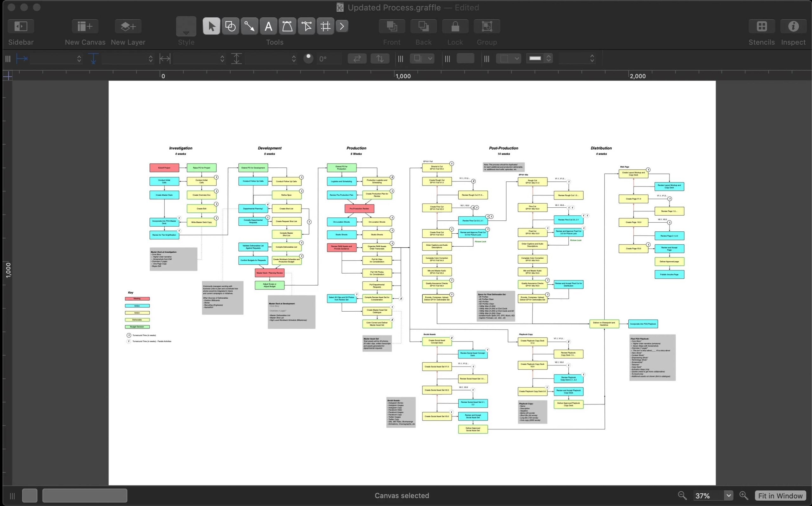The height and width of the screenshot is (506, 812).
Task: Select the Pen tool
Action: coord(287,26)
